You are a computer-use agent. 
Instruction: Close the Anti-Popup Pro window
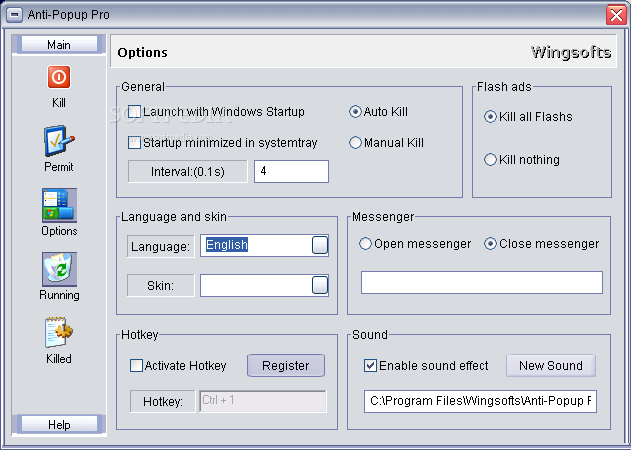pyautogui.click(x=616, y=15)
